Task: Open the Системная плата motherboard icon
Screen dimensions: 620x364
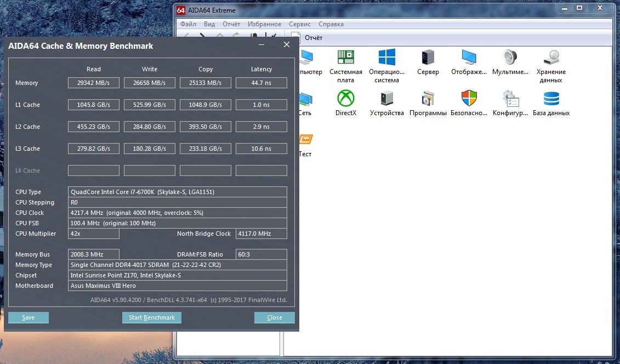Action: (345, 58)
